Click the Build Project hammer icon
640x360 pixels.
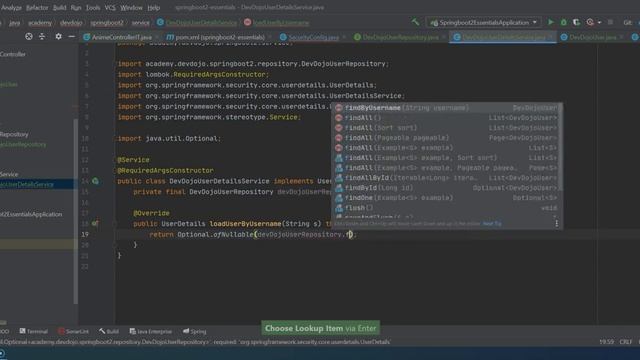(416, 22)
